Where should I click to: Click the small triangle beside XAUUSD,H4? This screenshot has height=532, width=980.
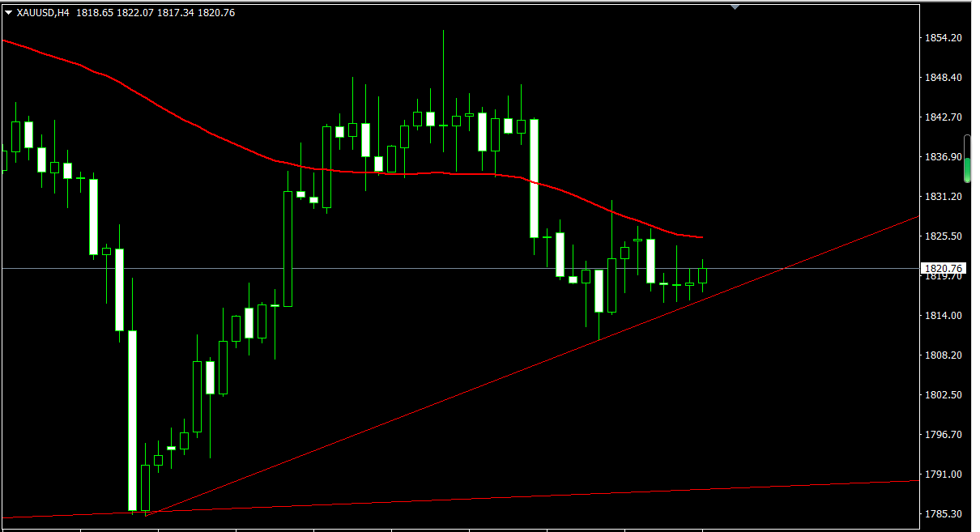9,13
